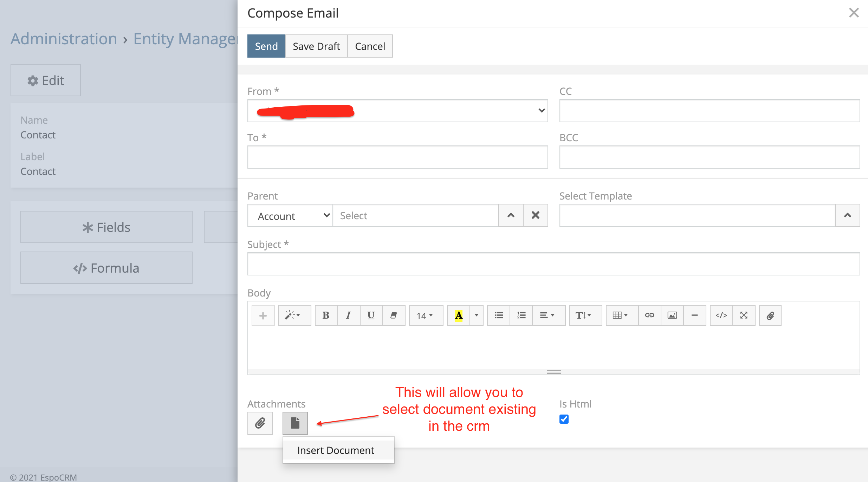Click the Bold formatting icon
The width and height of the screenshot is (868, 482).
tap(326, 315)
